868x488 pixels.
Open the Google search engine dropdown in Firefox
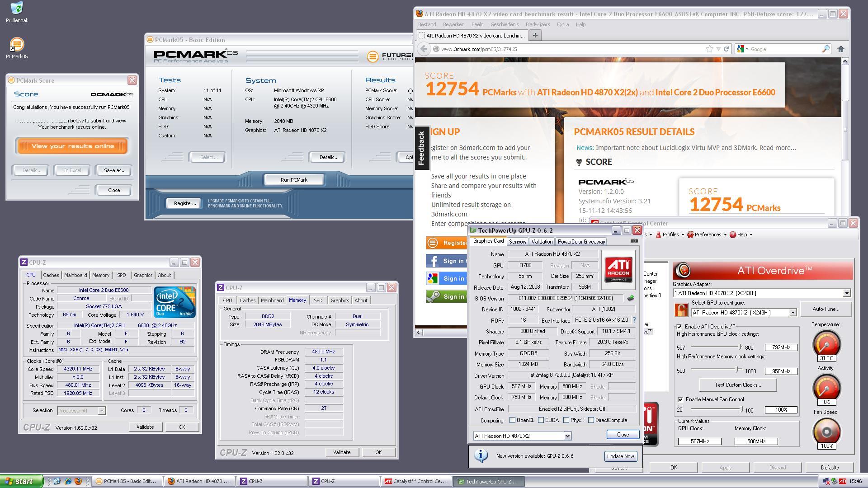click(742, 49)
